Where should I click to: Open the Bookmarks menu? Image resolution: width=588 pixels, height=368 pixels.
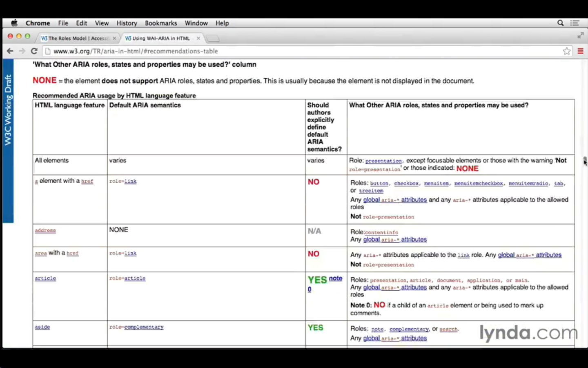pos(161,23)
